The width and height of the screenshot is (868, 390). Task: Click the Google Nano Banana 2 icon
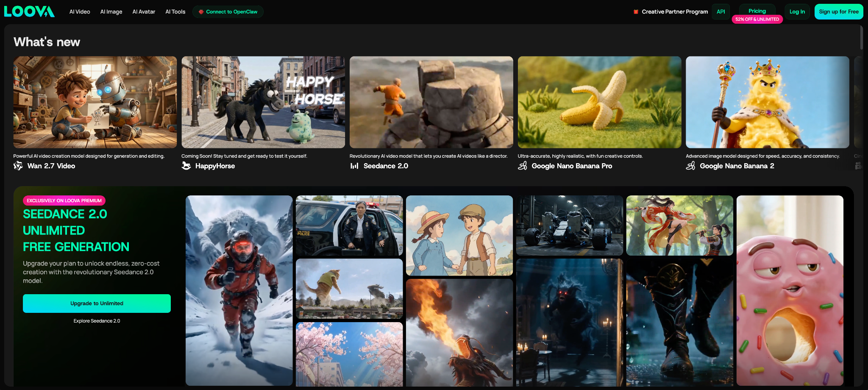(690, 166)
